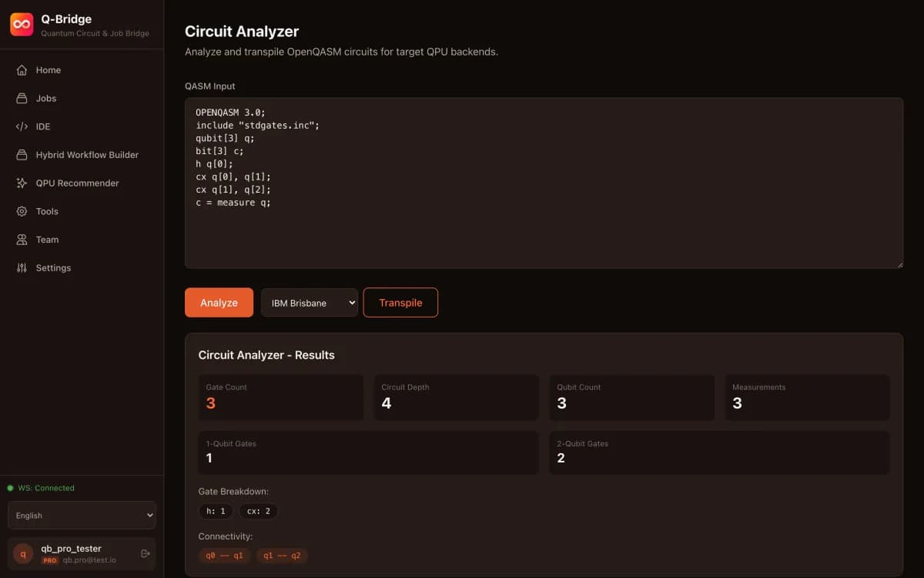
Task: Click the qb_pro_tester avatar circle
Action: (x=23, y=553)
